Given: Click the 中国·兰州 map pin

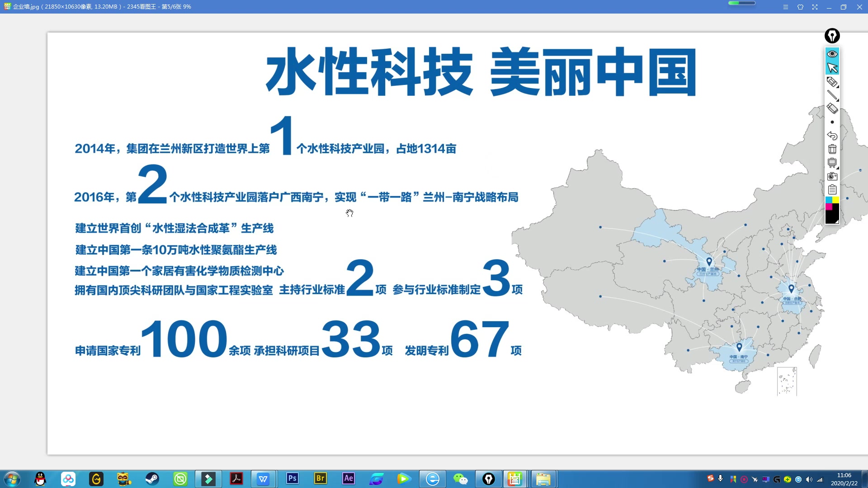Looking at the screenshot, I should pos(709,262).
